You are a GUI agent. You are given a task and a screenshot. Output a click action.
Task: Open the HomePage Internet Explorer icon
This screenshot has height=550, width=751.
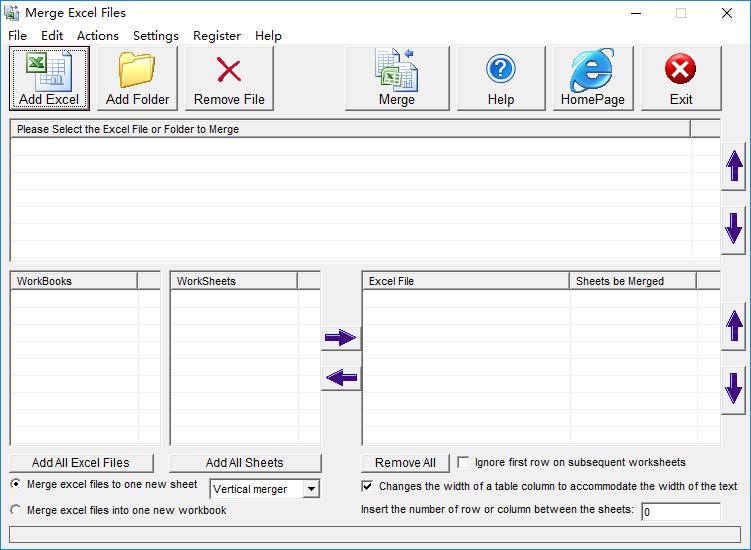(592, 70)
